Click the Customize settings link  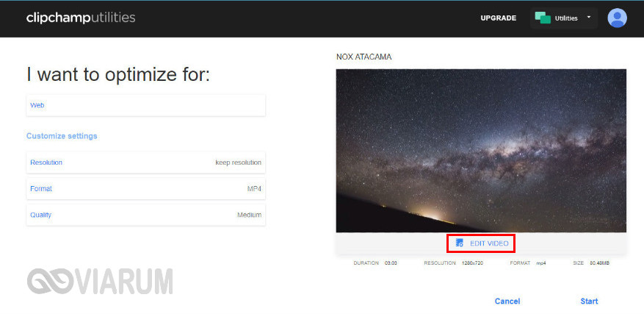click(62, 136)
